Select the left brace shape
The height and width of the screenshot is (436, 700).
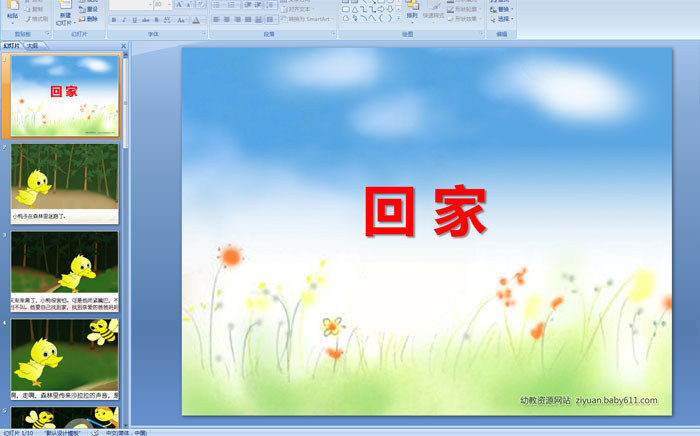point(381,18)
